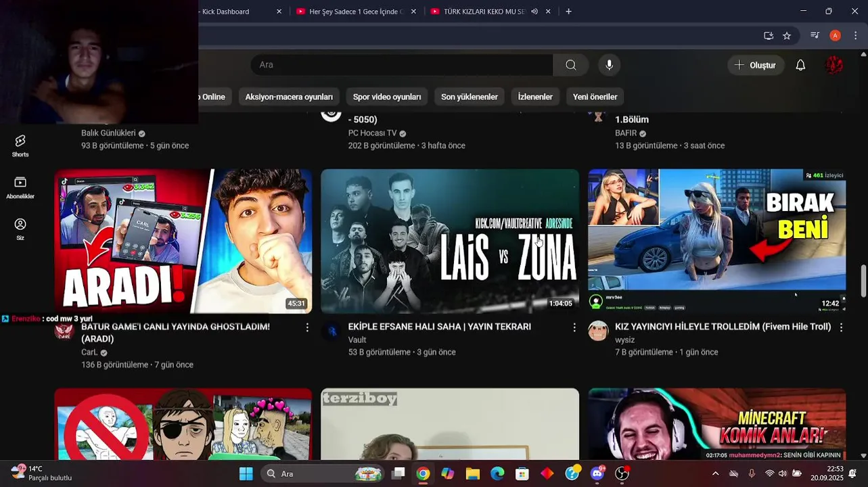Open the three-dot menu of the Vault video
Screen dimensions: 868x487
574,327
